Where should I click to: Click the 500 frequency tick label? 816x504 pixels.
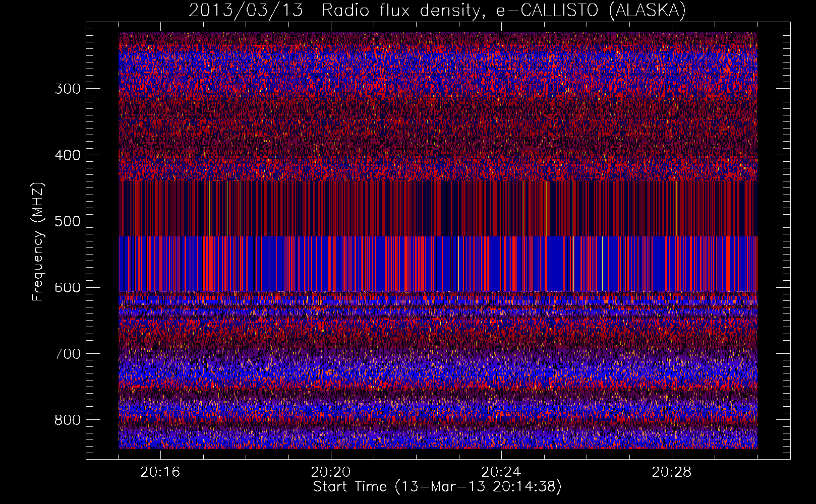click(x=68, y=221)
